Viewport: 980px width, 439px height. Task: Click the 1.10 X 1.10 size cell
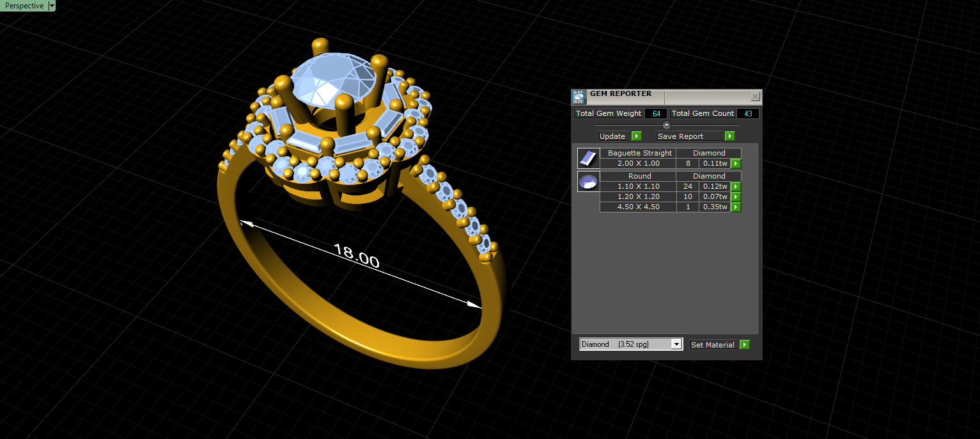pyautogui.click(x=638, y=186)
